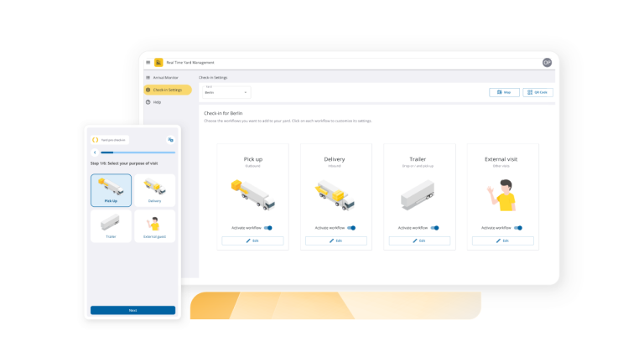The height and width of the screenshot is (362, 644).
Task: Toggle Activate workflow for Pick up
Action: click(x=268, y=228)
